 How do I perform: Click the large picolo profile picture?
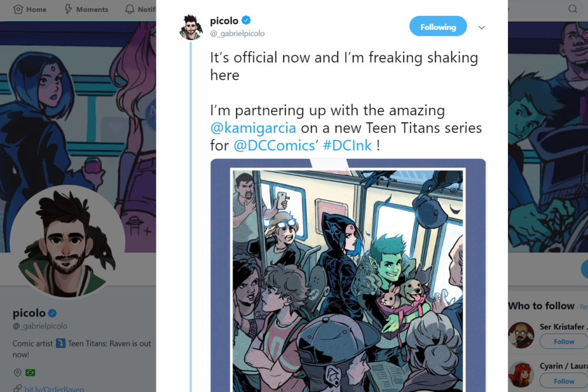[x=67, y=242]
